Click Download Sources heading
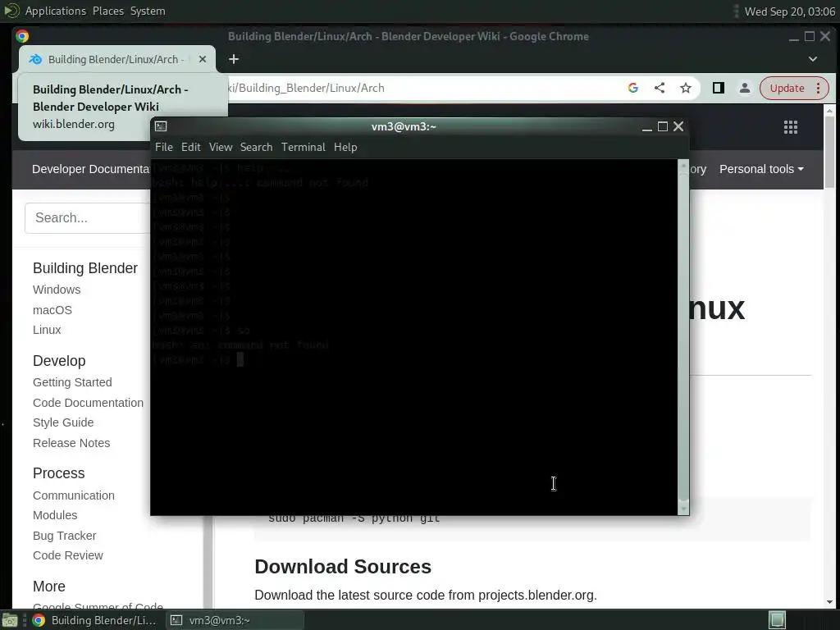Image resolution: width=840 pixels, height=630 pixels. pos(343,567)
